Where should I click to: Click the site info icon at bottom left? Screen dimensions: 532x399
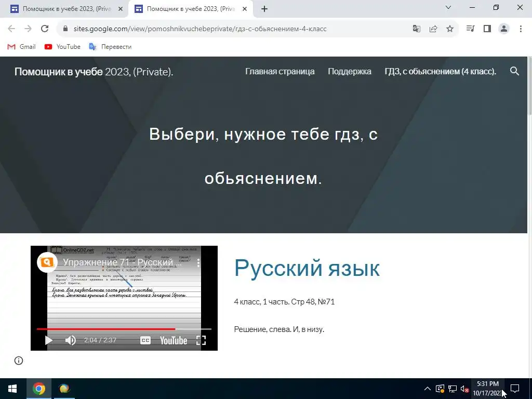(19, 361)
